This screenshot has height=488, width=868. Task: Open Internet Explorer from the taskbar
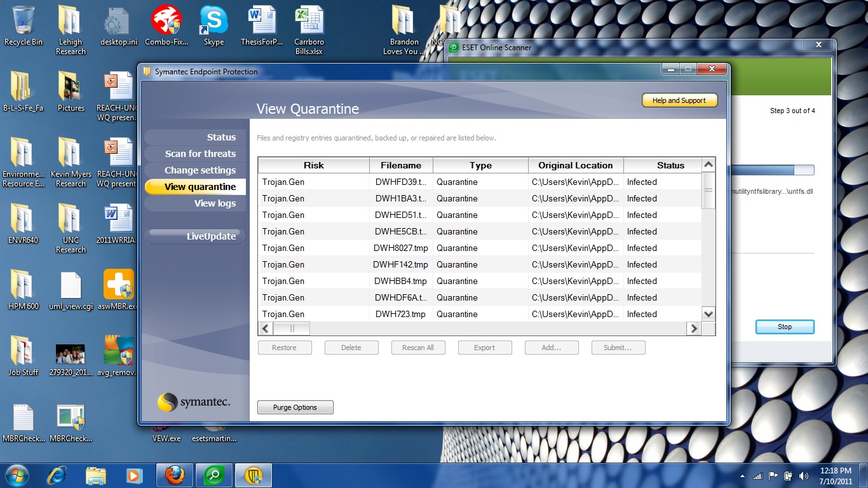(57, 475)
